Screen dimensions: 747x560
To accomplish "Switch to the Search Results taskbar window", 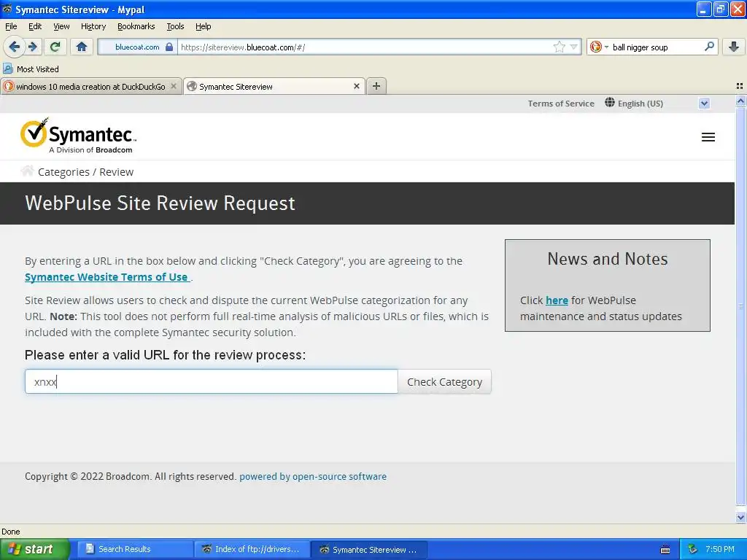I will coord(135,549).
